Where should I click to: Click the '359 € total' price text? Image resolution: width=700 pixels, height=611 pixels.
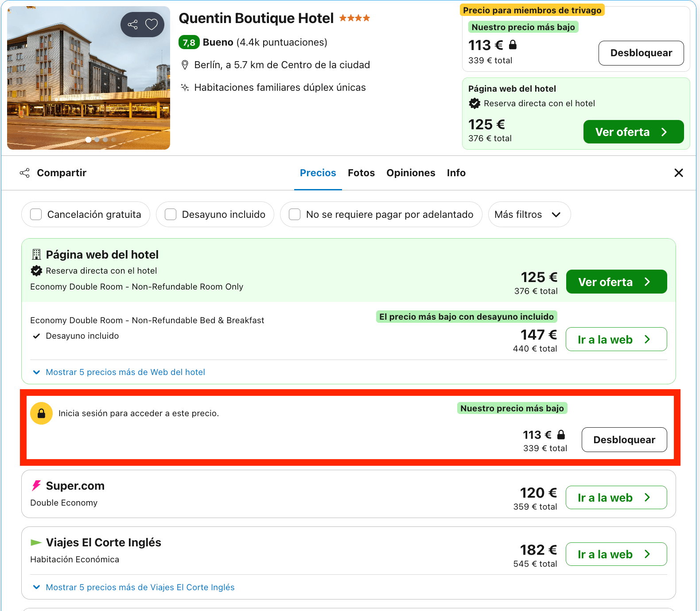535,507
